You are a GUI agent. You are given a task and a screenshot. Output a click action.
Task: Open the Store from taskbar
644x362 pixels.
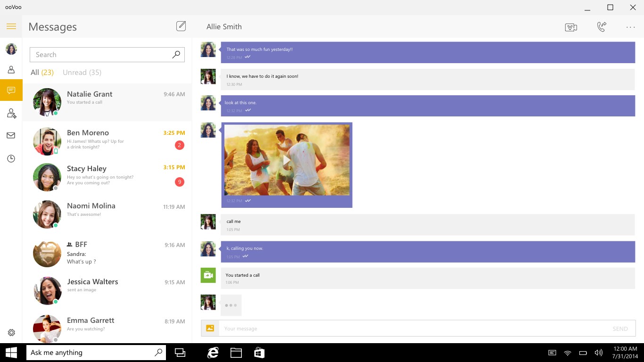tap(259, 353)
